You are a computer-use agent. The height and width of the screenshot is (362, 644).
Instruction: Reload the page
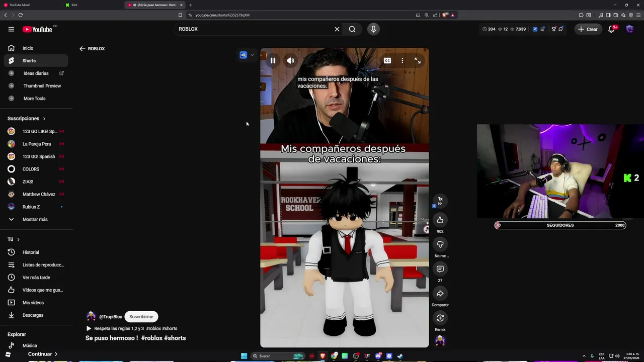tap(20, 15)
